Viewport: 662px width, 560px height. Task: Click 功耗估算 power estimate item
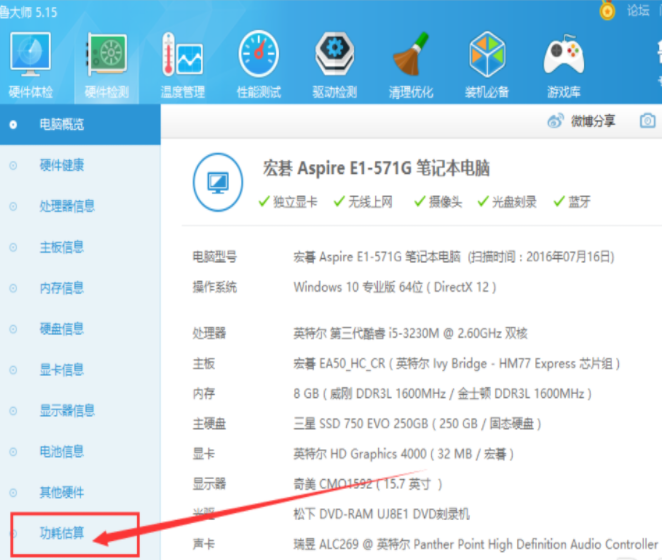(x=61, y=533)
